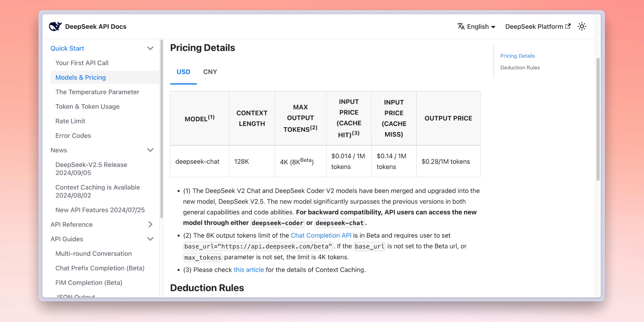Click INPUT PRICE (CACHE HIT) column header
644x322 pixels.
pos(349,118)
